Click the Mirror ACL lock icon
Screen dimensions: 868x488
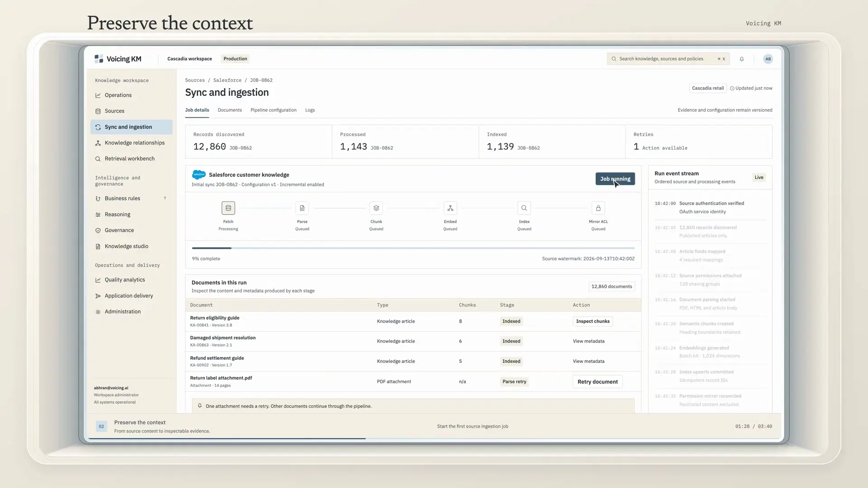point(598,208)
